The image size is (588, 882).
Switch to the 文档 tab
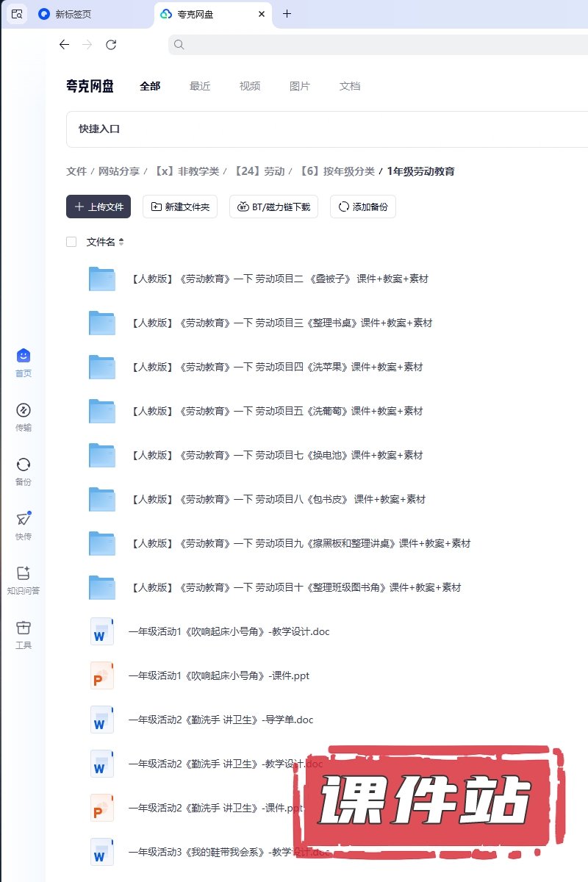pos(350,86)
